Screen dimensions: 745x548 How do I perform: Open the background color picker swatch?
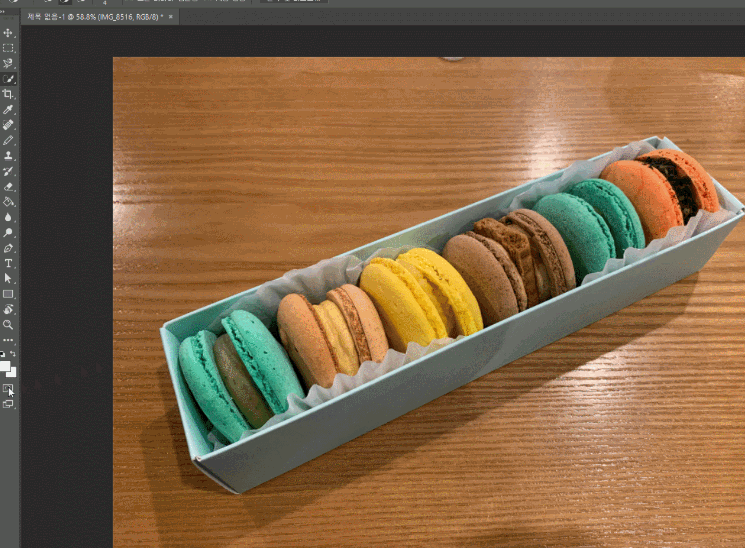pos(12,372)
